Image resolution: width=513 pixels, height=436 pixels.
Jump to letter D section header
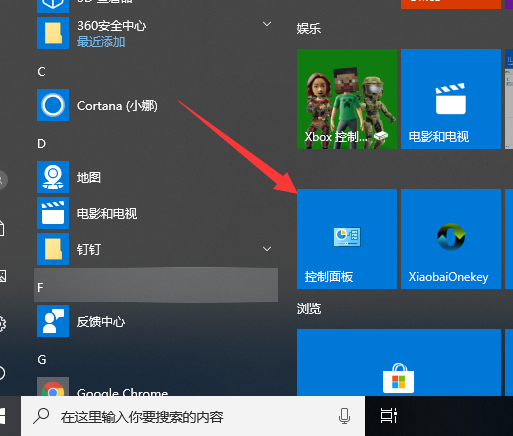click(41, 144)
